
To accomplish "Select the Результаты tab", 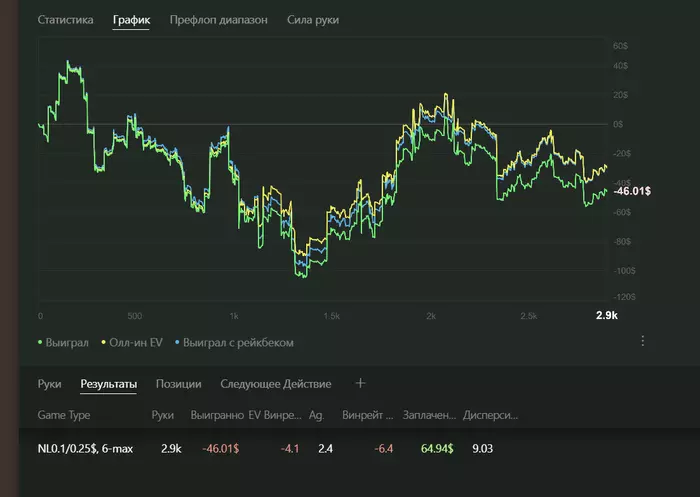I will 108,383.
